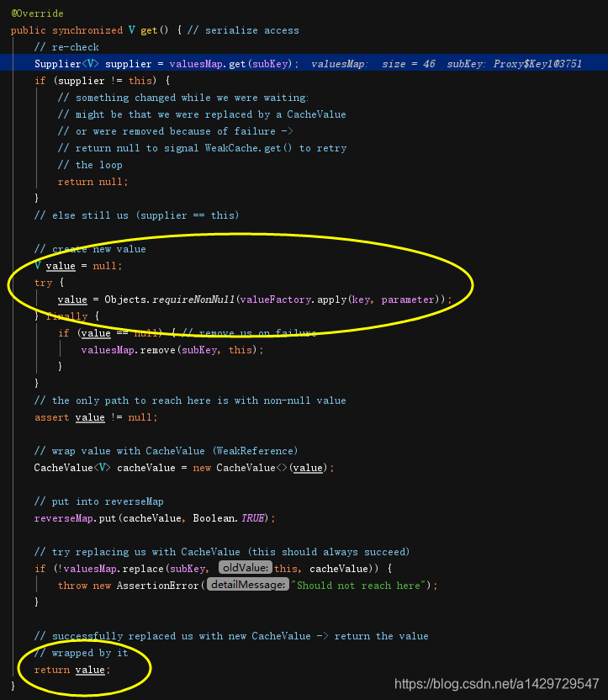This screenshot has width=608, height=700.
Task: Click 'valuesMap.remove(subKey, this);' line
Action: [172, 350]
